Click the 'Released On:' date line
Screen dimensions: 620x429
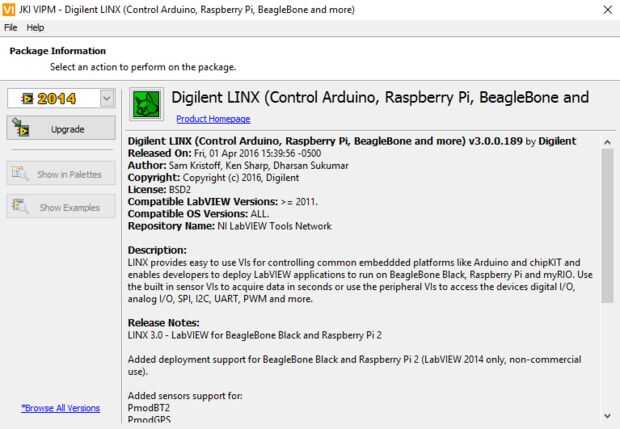click(x=224, y=153)
